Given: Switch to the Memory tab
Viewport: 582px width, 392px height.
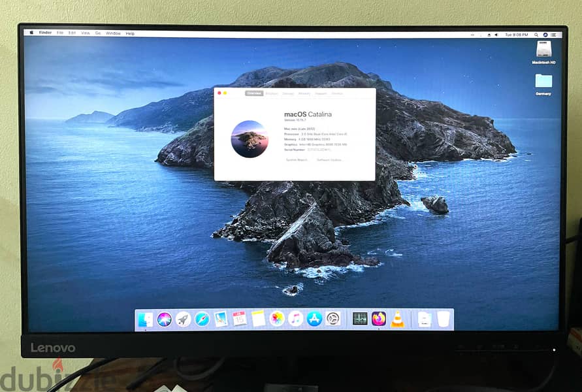Looking at the screenshot, I should (x=304, y=93).
